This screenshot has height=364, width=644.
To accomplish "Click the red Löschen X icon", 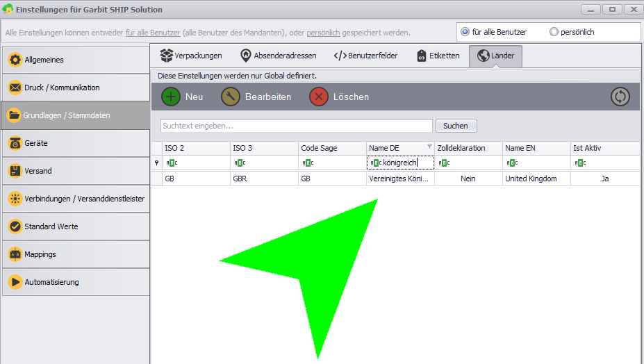I will [319, 97].
